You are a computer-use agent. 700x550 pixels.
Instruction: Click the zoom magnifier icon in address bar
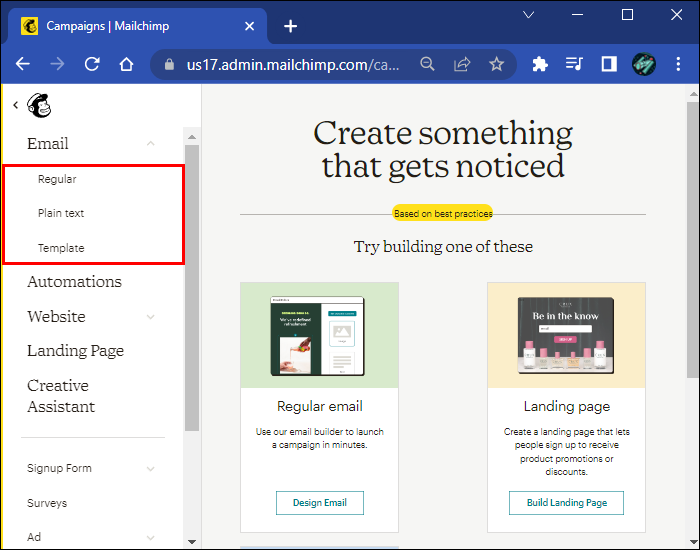click(x=427, y=64)
